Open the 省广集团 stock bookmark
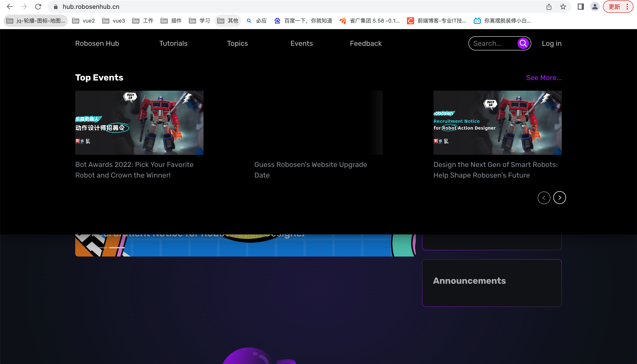Viewport: 637px width, 364px height. coord(370,21)
